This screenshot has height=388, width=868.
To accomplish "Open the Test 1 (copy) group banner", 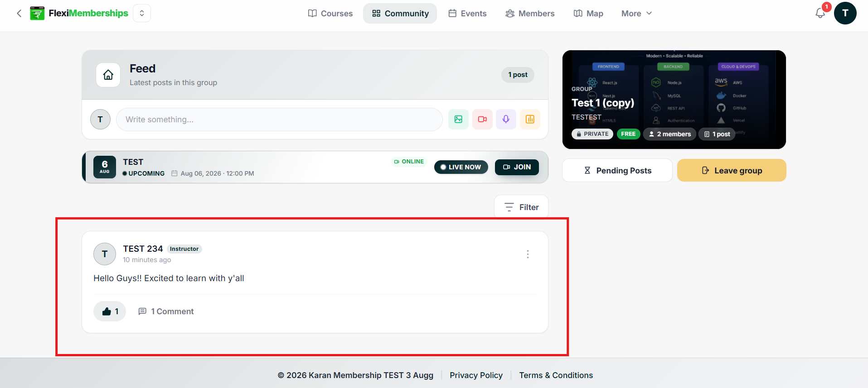I will point(674,100).
